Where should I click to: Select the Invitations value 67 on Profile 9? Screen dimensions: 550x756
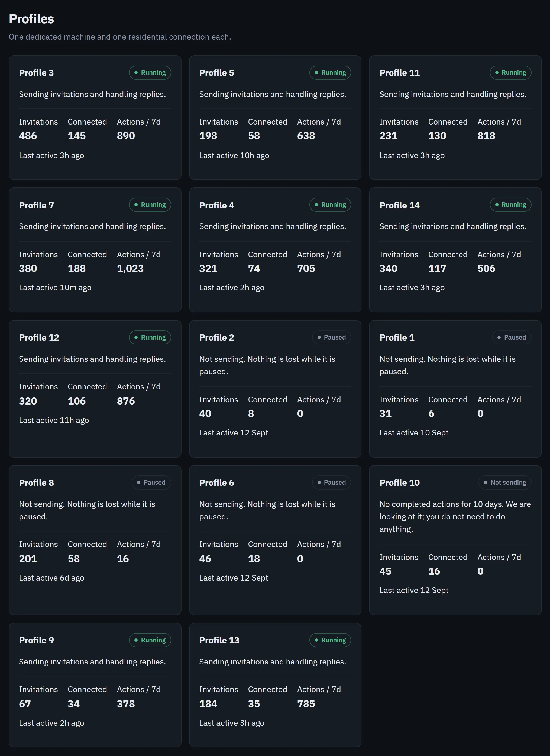(x=25, y=704)
